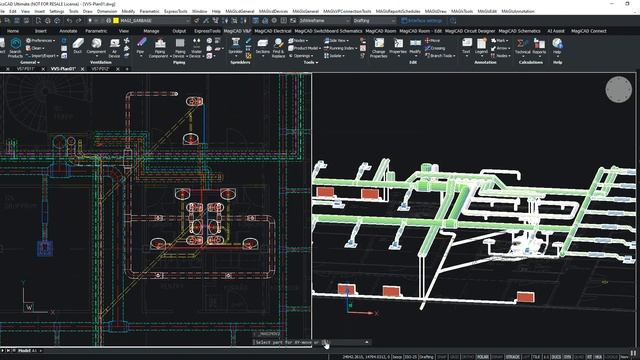Expand the Branch Tools dropdown
The image size is (640, 360).
(440, 56)
